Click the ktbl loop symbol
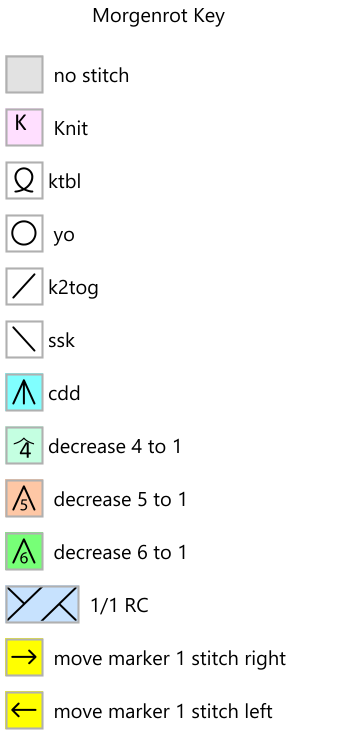Image resolution: width=362 pixels, height=734 pixels. [x=24, y=180]
